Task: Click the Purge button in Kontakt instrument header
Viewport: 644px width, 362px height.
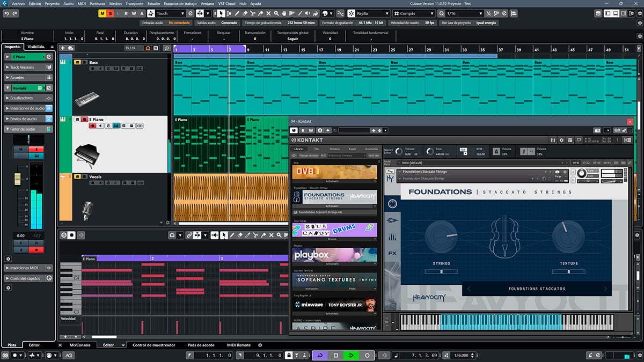Action: [x=558, y=176]
